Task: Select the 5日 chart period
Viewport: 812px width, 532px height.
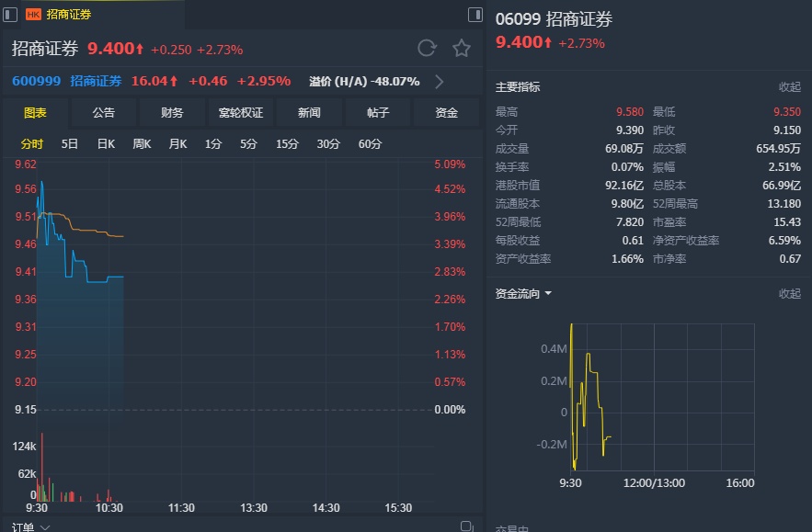Action: 69,144
